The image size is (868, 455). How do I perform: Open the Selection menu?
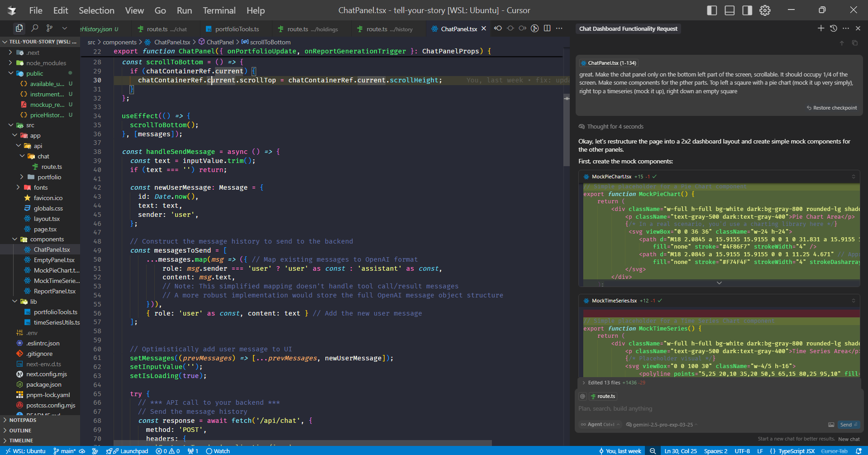click(96, 10)
